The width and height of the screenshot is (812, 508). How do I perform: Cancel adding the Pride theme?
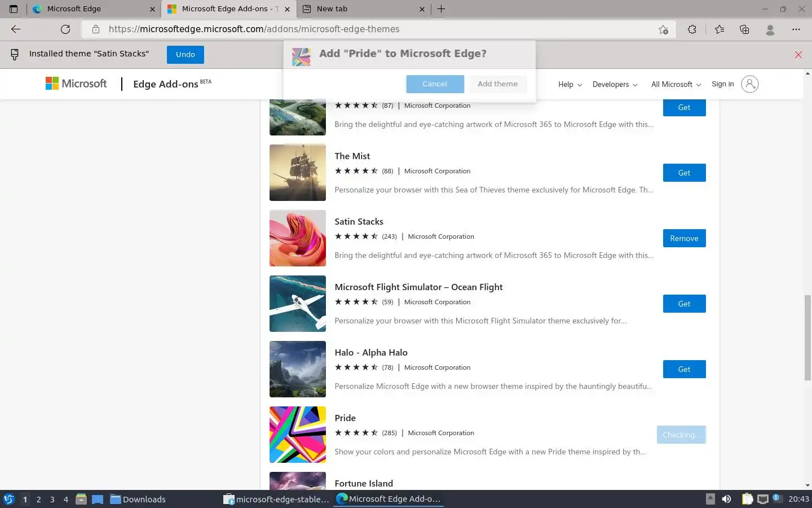pos(435,84)
